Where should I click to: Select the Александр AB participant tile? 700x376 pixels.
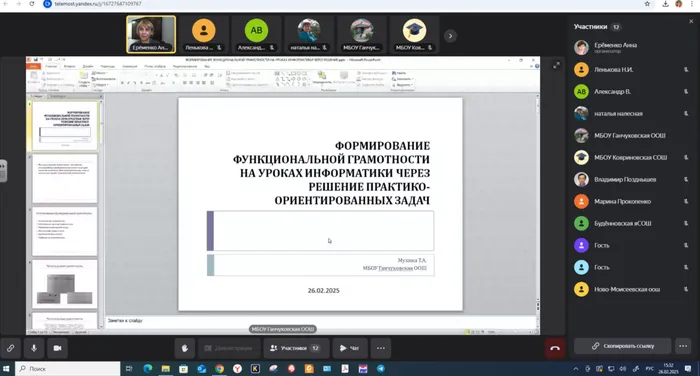pyautogui.click(x=256, y=34)
